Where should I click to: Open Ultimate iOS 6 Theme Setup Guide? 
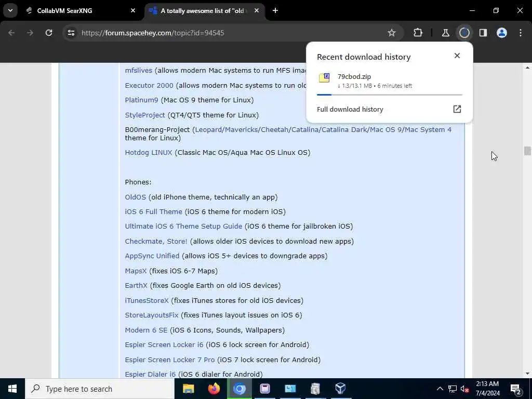[183, 227]
